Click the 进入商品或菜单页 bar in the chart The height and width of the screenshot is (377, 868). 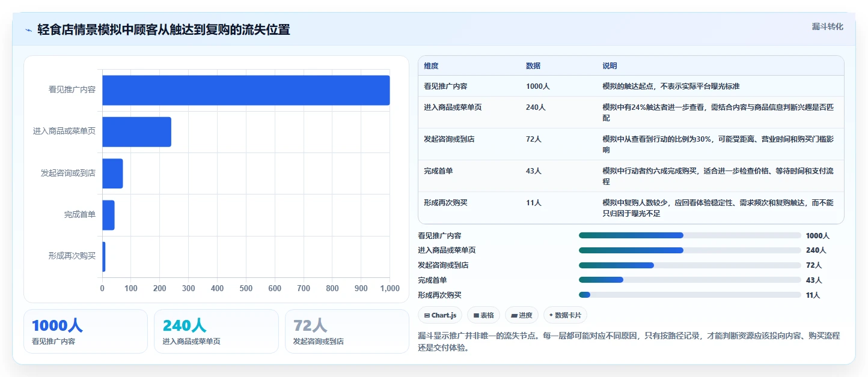136,131
